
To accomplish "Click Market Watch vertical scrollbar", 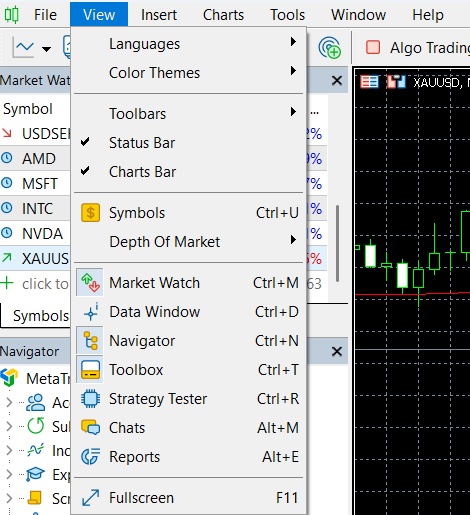I will coord(338,243).
